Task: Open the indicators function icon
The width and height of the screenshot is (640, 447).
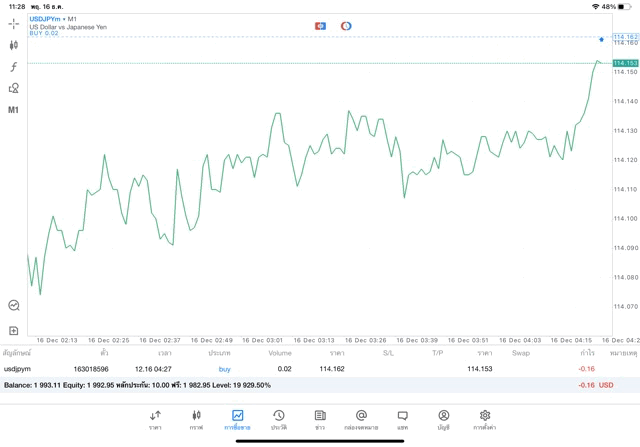Action: 14,67
